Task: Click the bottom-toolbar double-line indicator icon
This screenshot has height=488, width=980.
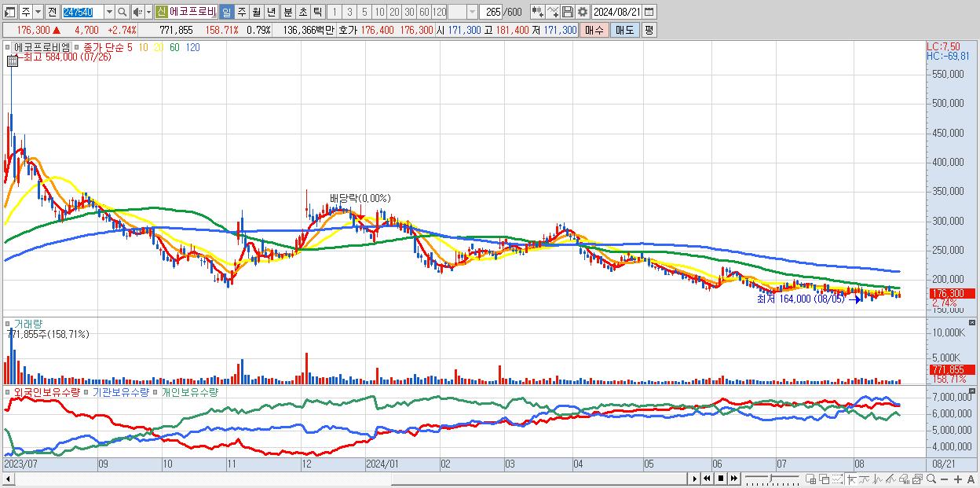Action: (865, 479)
